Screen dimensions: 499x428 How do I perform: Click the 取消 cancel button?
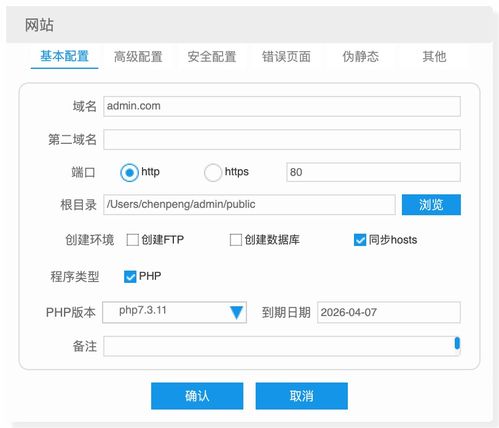click(302, 396)
